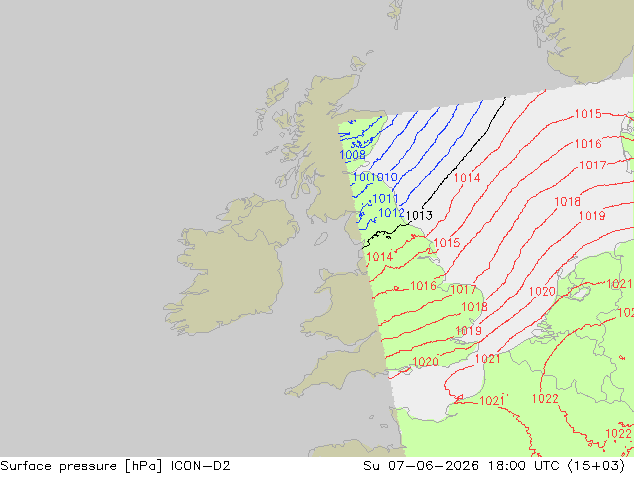Click the blue 1011 isobar label
This screenshot has width=634, height=490.
385,199
